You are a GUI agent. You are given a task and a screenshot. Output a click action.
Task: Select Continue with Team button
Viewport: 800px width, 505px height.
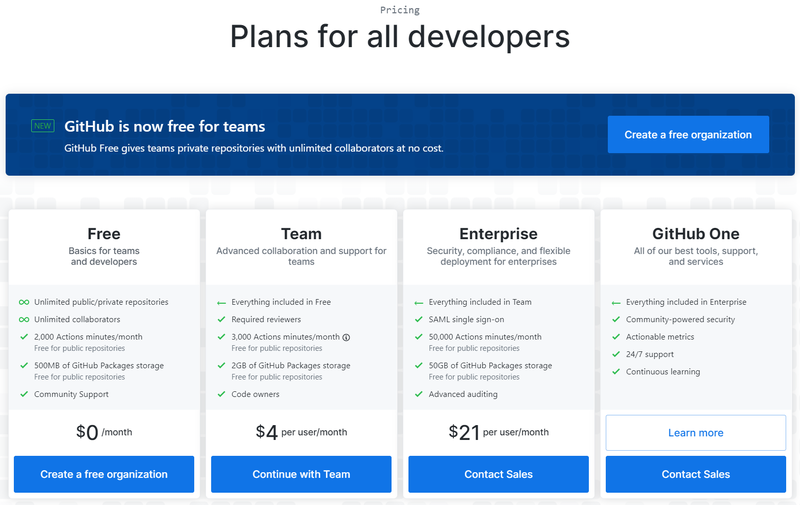pyautogui.click(x=301, y=474)
